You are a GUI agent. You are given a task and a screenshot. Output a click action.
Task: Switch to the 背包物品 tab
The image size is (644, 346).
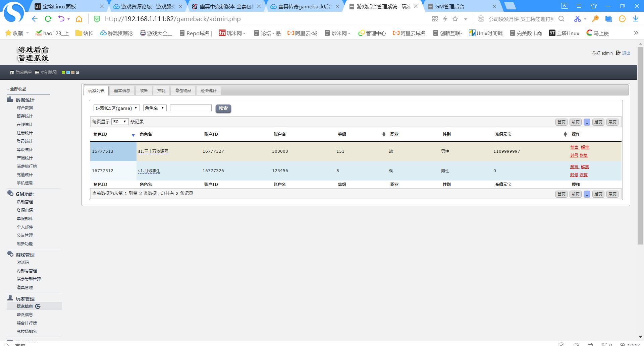(x=183, y=91)
